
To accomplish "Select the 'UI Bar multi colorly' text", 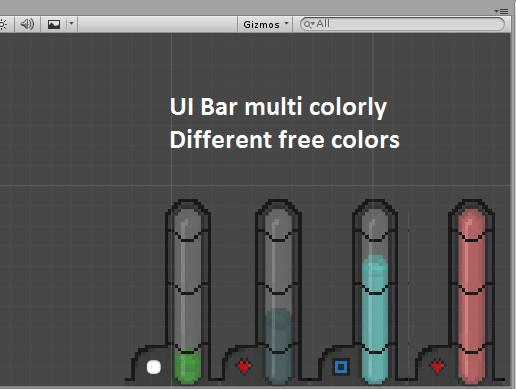I will 278,107.
